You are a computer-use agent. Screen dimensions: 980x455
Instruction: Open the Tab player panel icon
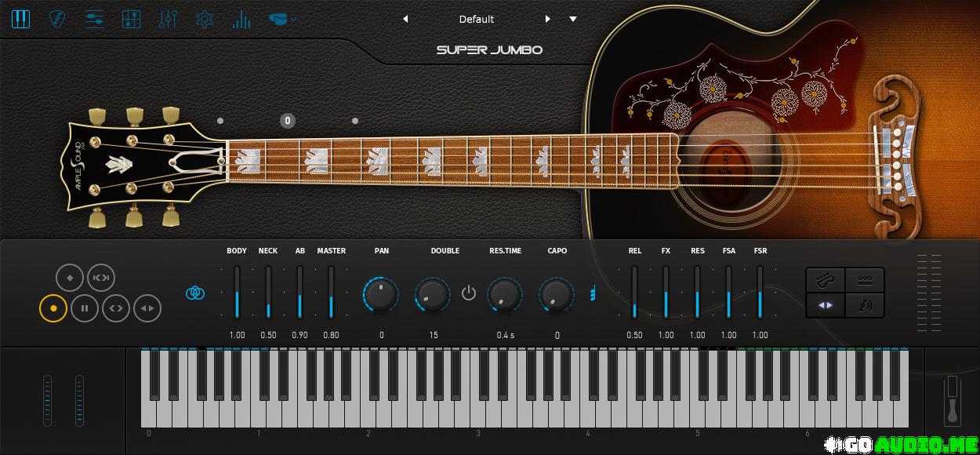tap(94, 19)
